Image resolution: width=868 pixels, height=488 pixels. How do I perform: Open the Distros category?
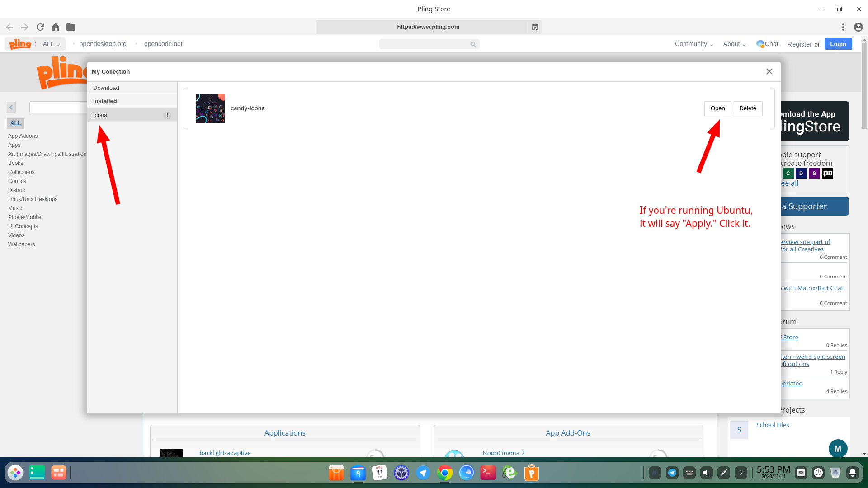(x=16, y=190)
